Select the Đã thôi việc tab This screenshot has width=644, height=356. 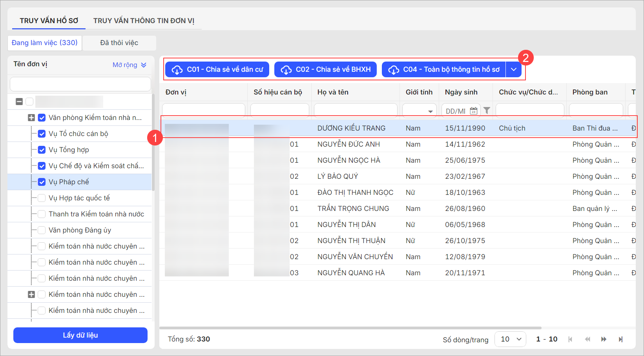(119, 43)
